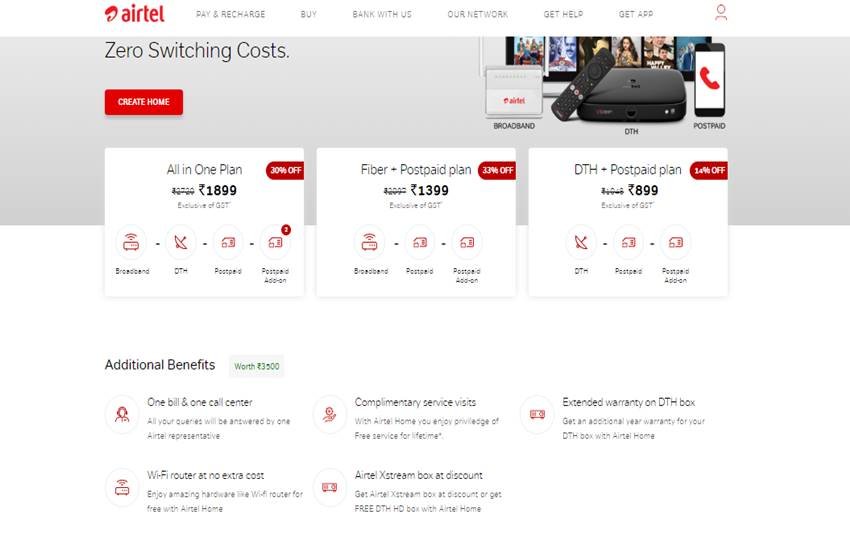
Task: Click Postpaid SIM icon in All in One Plan
Action: (x=228, y=242)
